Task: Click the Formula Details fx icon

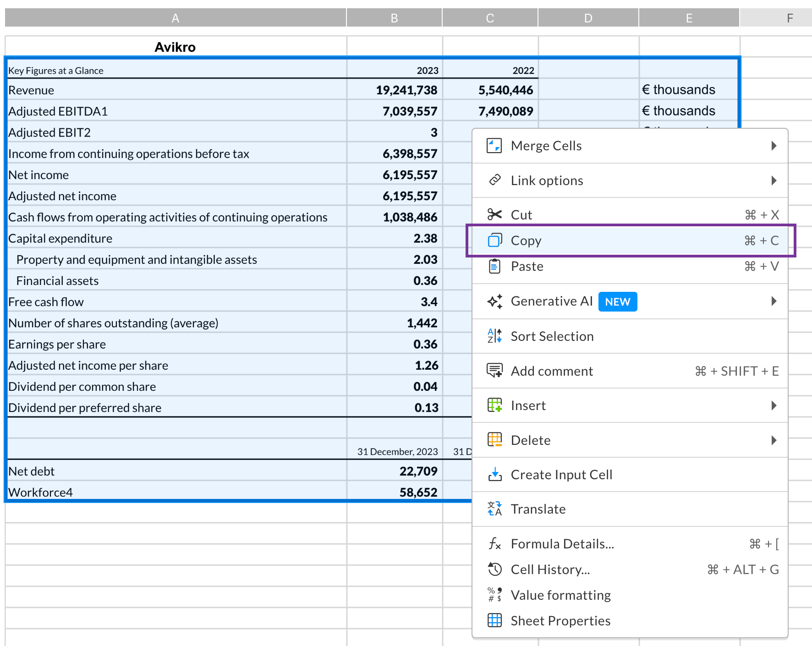Action: (494, 543)
